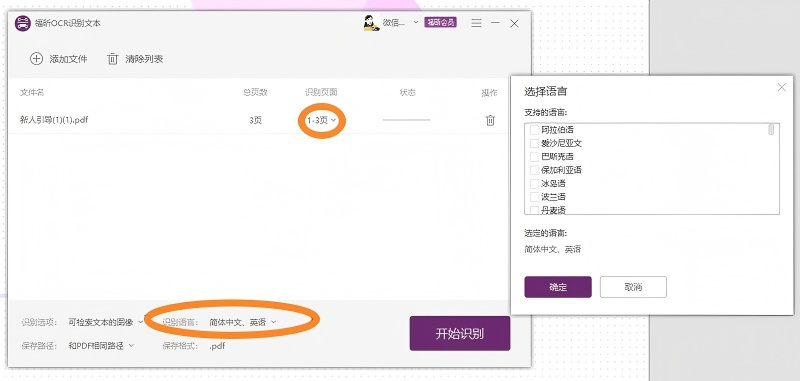
Task: Close the 选择语言 dialog
Action: [x=781, y=87]
